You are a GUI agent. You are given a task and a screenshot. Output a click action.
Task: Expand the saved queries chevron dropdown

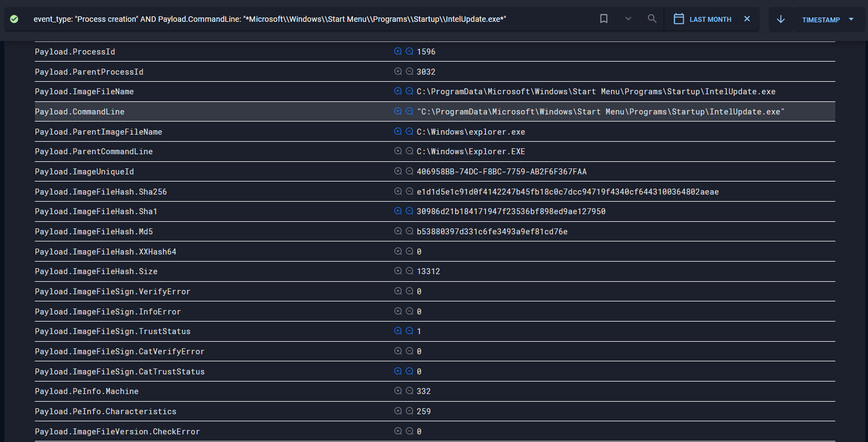(628, 19)
